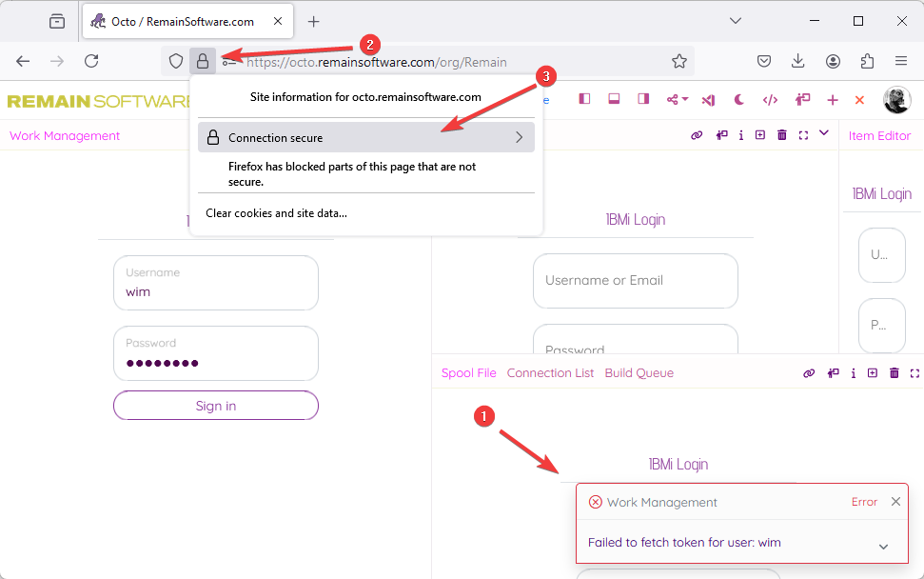The height and width of the screenshot is (579, 924).
Task: Toggle the left sidebar panel layout icon
Action: click(x=584, y=99)
